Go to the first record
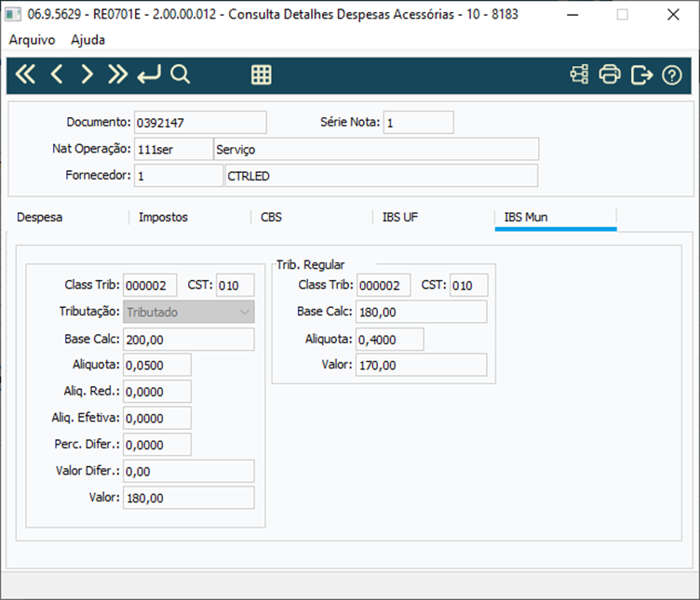This screenshot has width=700, height=600. [x=25, y=74]
